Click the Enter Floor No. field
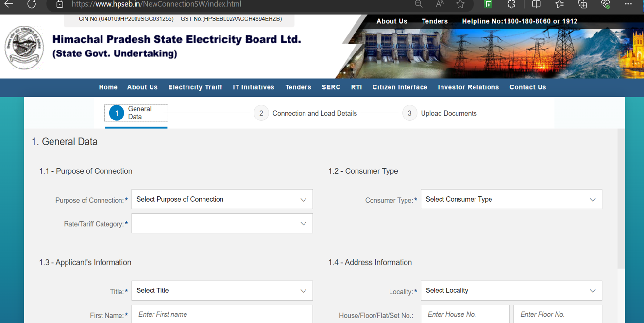This screenshot has height=323, width=644. [558, 314]
